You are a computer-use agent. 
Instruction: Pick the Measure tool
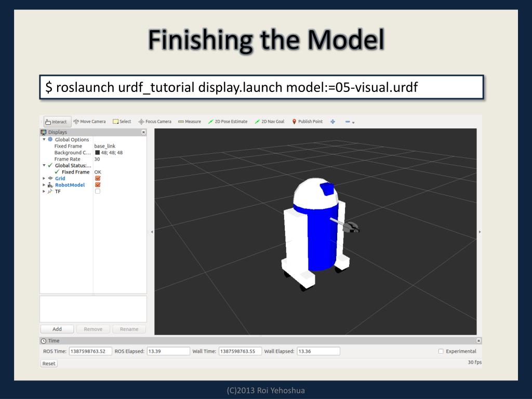coord(190,122)
